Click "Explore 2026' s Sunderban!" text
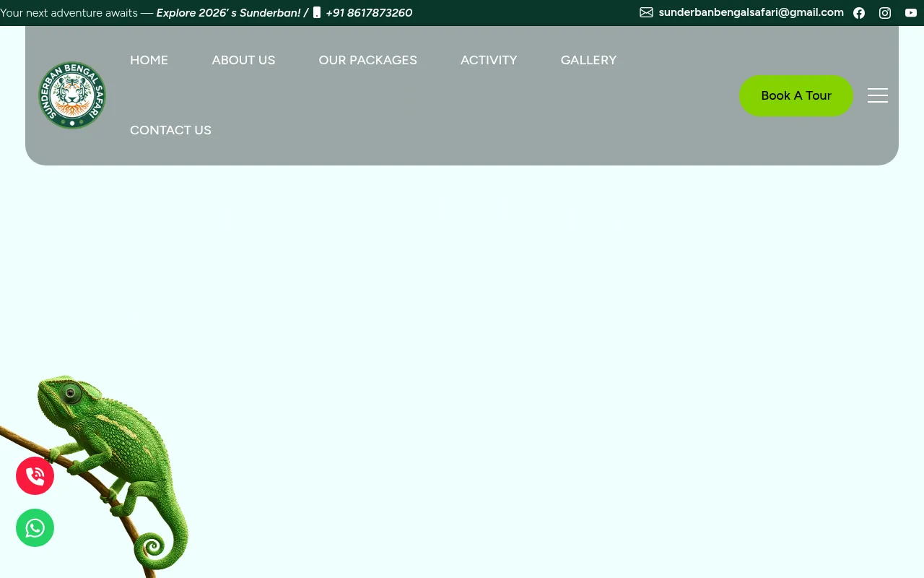The width and height of the screenshot is (924, 578). tap(228, 13)
